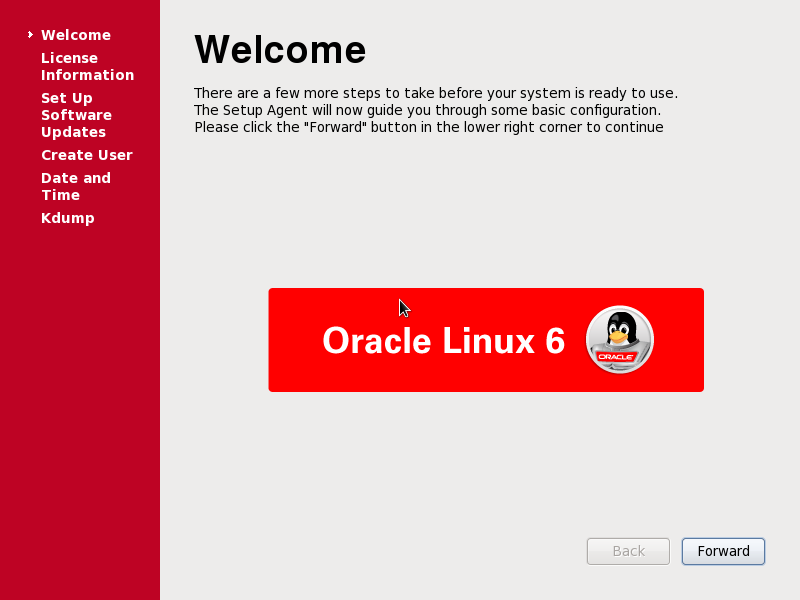Screen dimensions: 800x600
Task: Click the Oracle penguin logo icon
Action: (619, 339)
